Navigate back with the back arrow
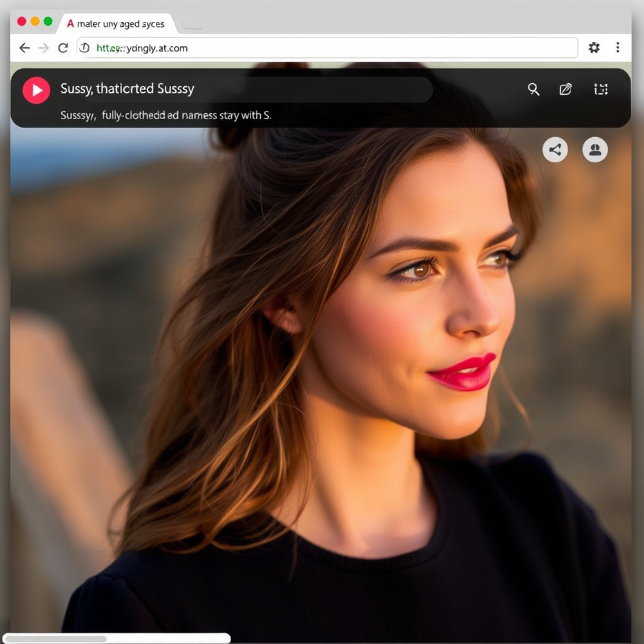The height and width of the screenshot is (644, 644). 24,48
